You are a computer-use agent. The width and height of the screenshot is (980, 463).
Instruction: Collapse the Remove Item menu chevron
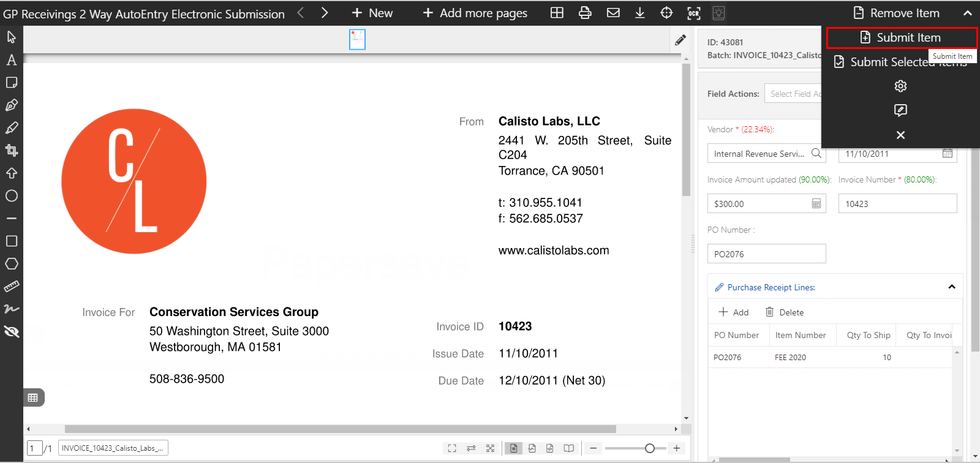pyautogui.click(x=968, y=13)
